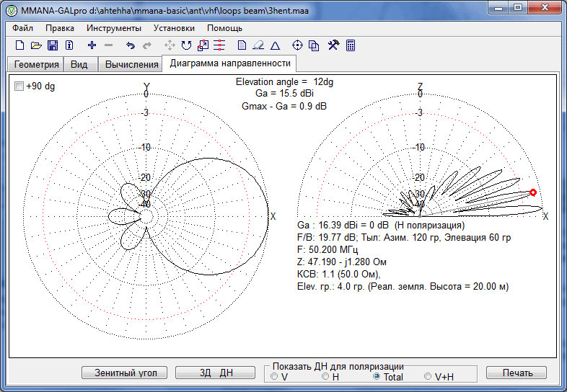567x392 pixels.
Task: Undo the last action
Action: click(130, 45)
